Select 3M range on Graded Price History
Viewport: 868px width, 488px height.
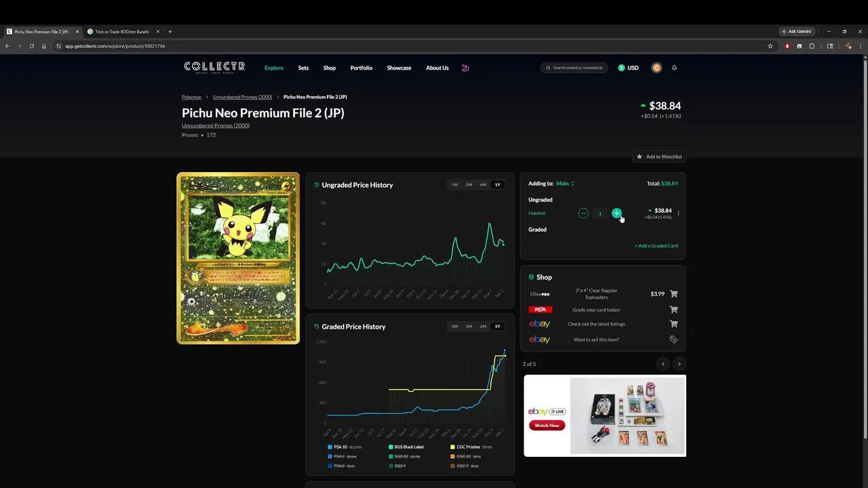(x=469, y=327)
